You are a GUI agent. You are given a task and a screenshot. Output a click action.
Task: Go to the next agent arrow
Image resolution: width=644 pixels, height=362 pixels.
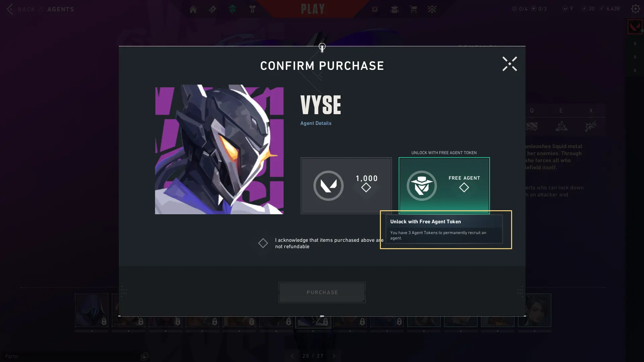(334, 356)
